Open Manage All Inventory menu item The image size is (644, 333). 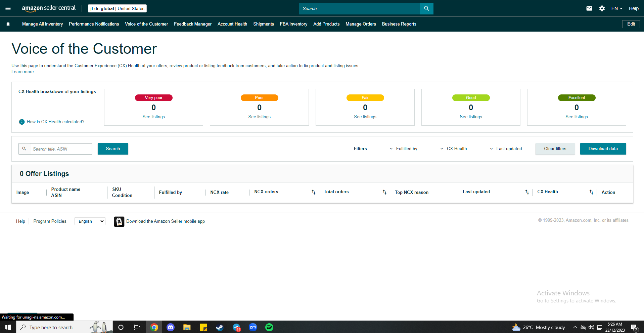coord(43,24)
